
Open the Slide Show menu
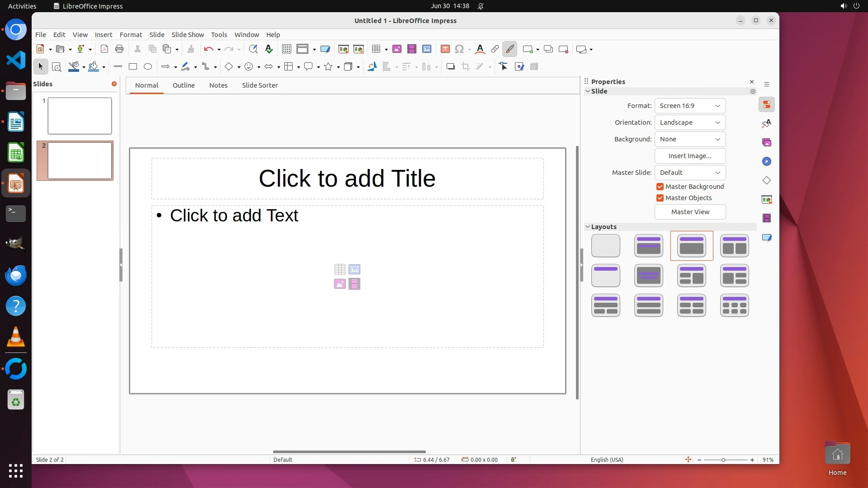click(x=188, y=35)
